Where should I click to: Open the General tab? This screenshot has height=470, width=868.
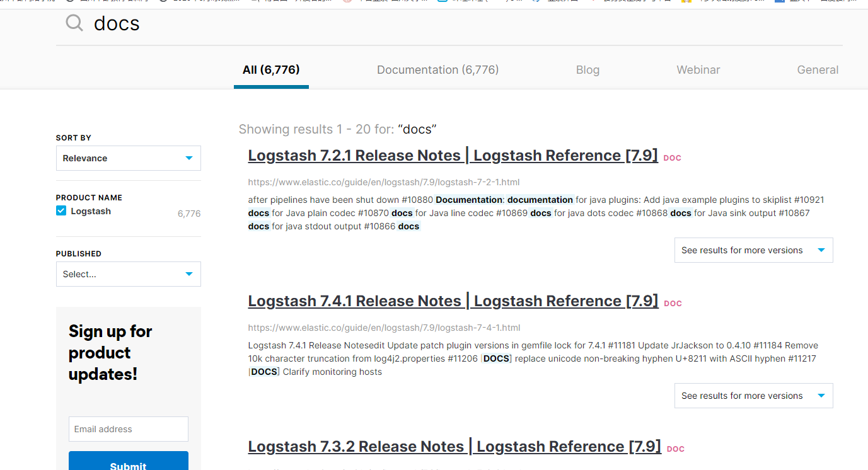click(818, 70)
